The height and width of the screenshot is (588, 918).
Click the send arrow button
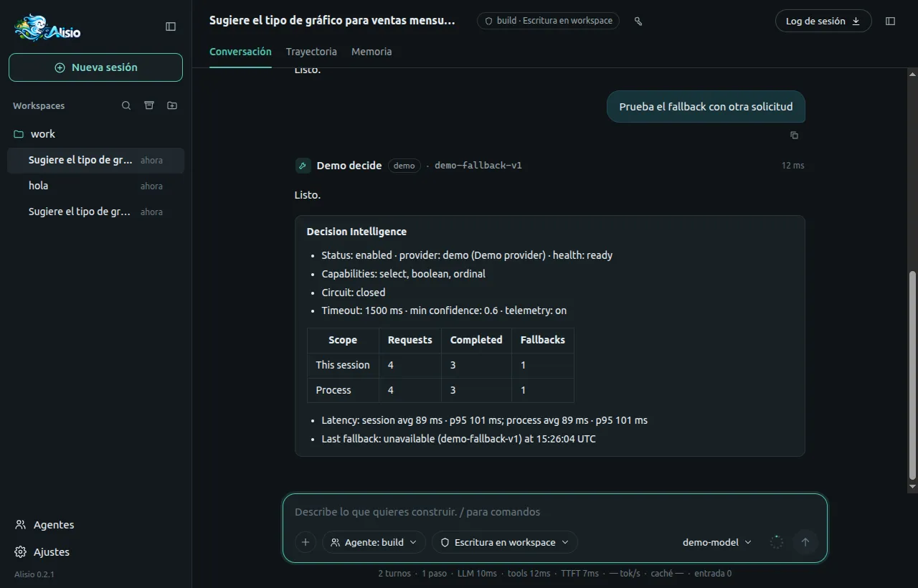(x=805, y=542)
